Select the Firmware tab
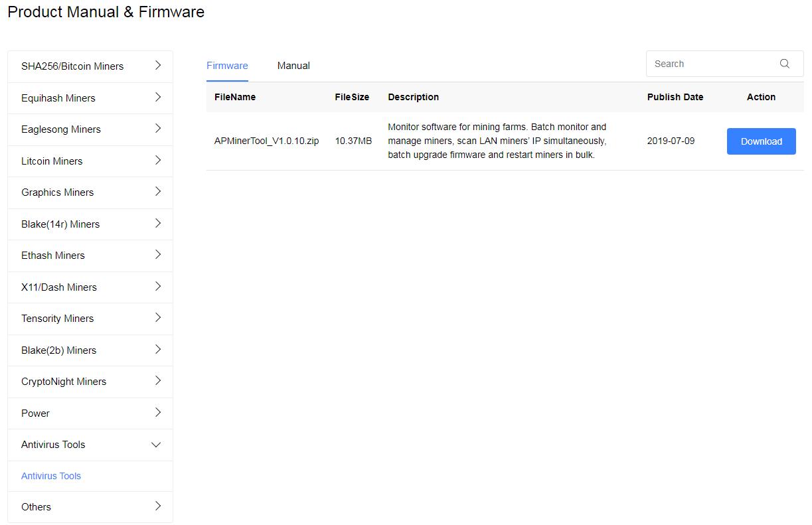Screen dimensions: 812x525 pyautogui.click(x=227, y=66)
